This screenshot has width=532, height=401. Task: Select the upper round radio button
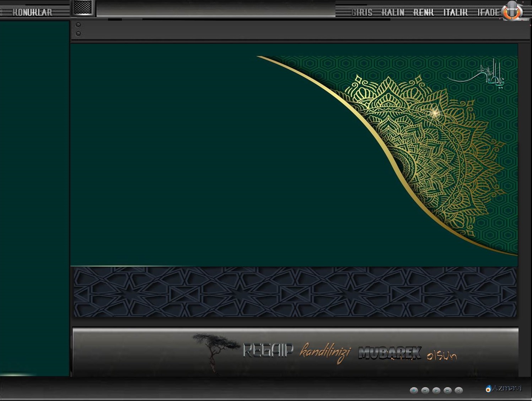[x=78, y=25]
